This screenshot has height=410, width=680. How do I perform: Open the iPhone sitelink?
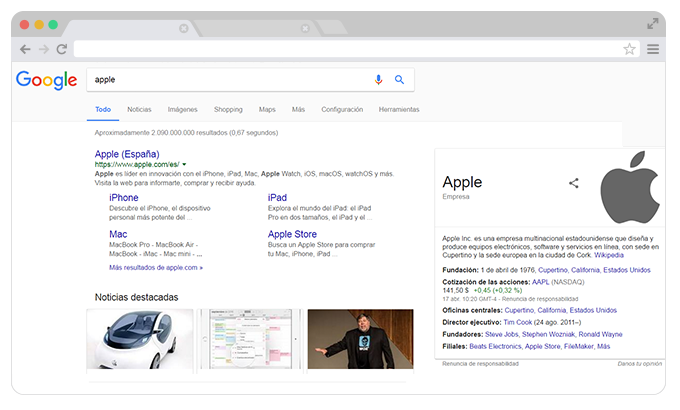(124, 197)
